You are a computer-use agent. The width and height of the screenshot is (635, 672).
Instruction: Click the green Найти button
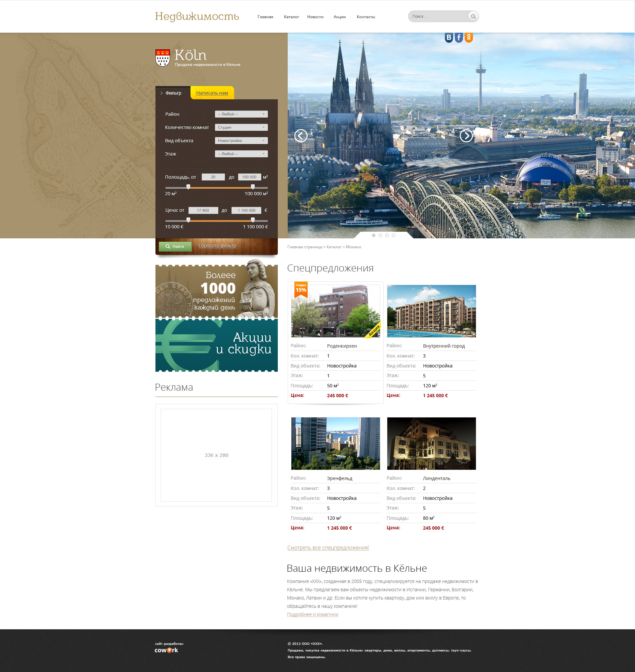pyautogui.click(x=175, y=246)
